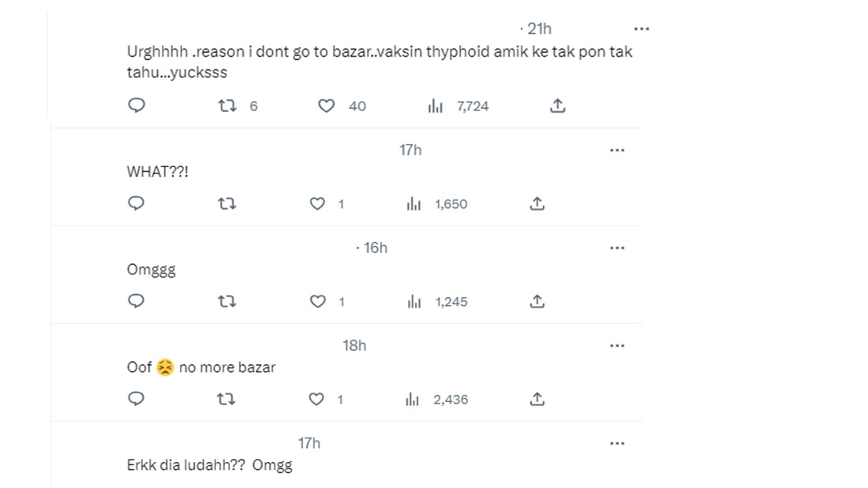The width and height of the screenshot is (868, 488).
Task: Open 2,436 views analytics
Action: [x=412, y=400]
